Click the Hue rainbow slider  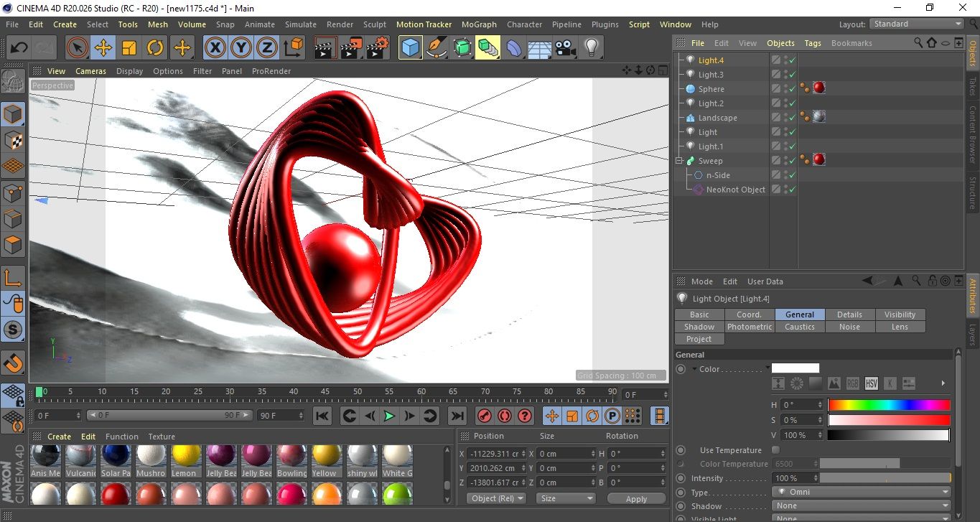click(889, 405)
